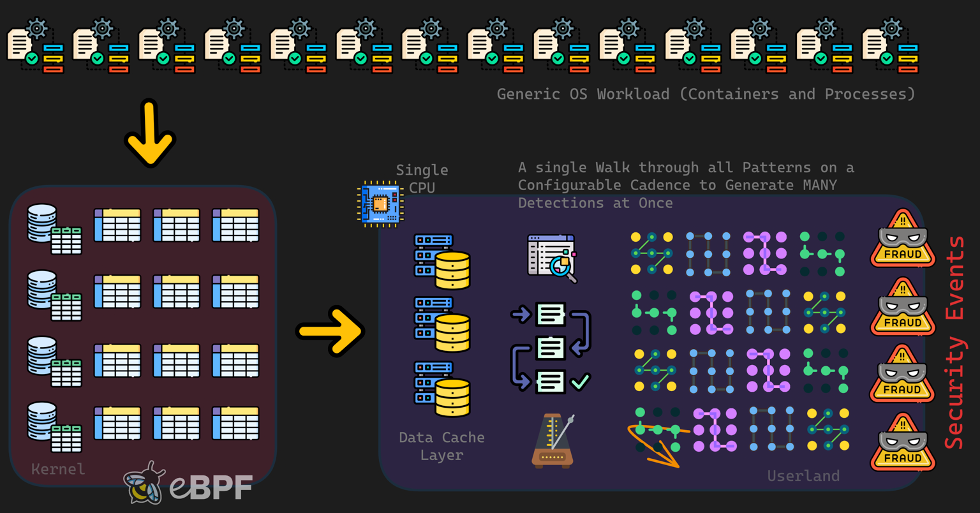Screen dimensions: 980x513
Task: Toggle the green checkmark on the first workload document
Action: (32, 57)
